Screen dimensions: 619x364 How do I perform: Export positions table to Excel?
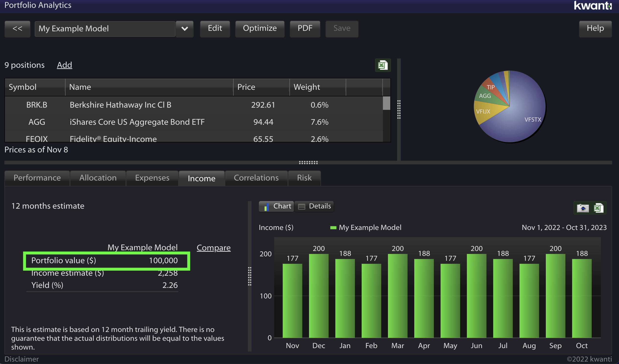[x=383, y=65]
